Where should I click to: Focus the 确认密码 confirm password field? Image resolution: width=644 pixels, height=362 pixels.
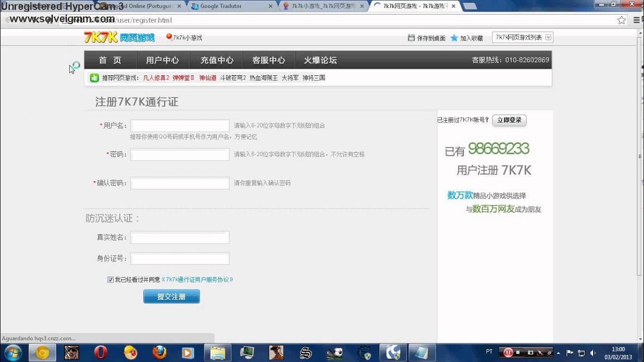pos(180,183)
